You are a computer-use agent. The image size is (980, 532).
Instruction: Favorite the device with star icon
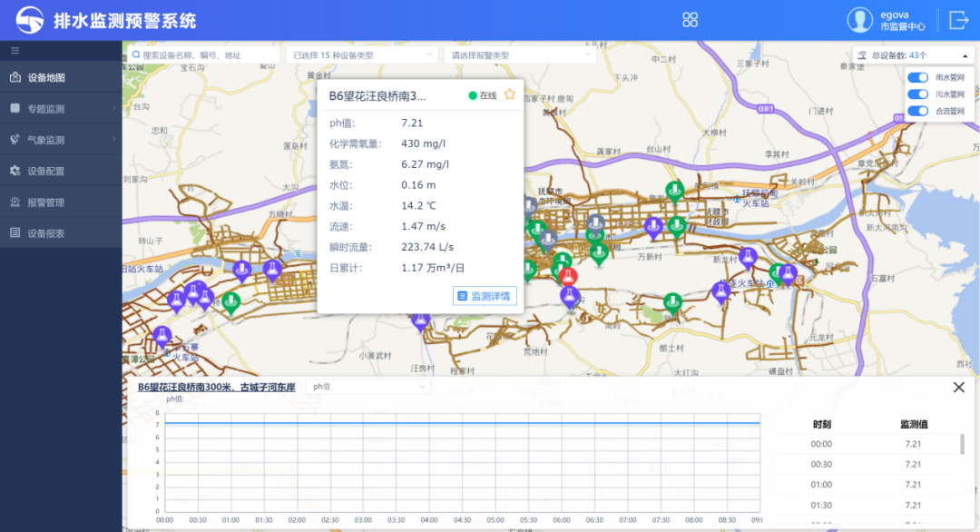510,94
